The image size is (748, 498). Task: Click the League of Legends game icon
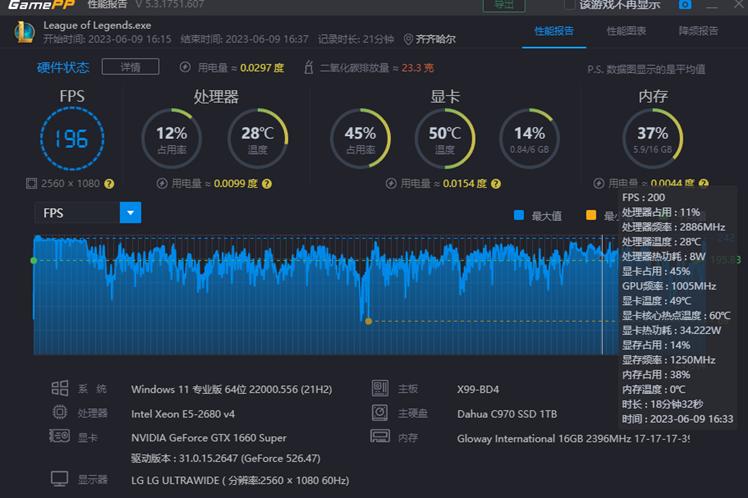coord(24,32)
